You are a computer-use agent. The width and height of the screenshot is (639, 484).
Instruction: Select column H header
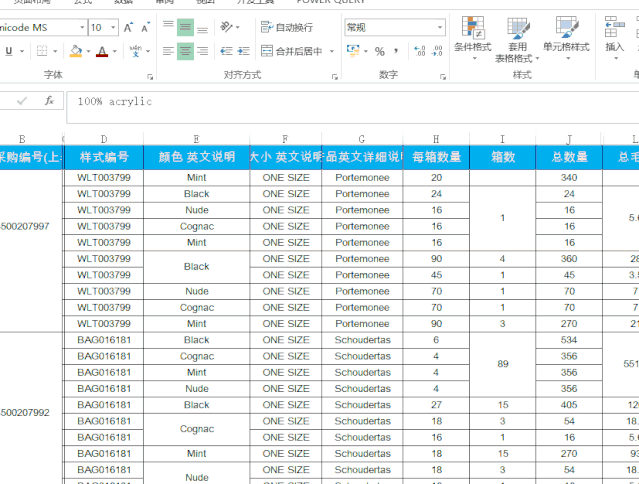(x=436, y=139)
